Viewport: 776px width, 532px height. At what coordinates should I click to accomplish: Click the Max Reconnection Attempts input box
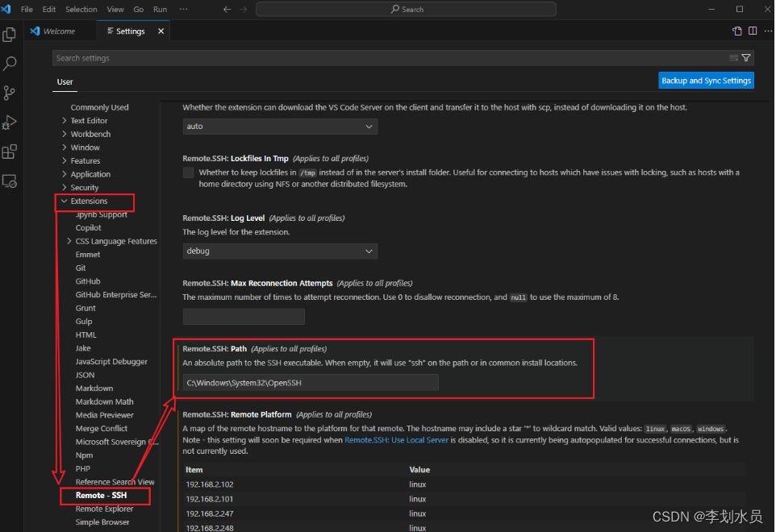coord(244,317)
